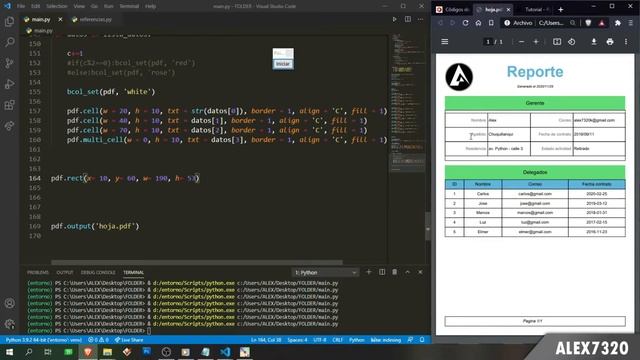The width and height of the screenshot is (640, 360).
Task: Close the terminal panel
Action: (x=420, y=272)
